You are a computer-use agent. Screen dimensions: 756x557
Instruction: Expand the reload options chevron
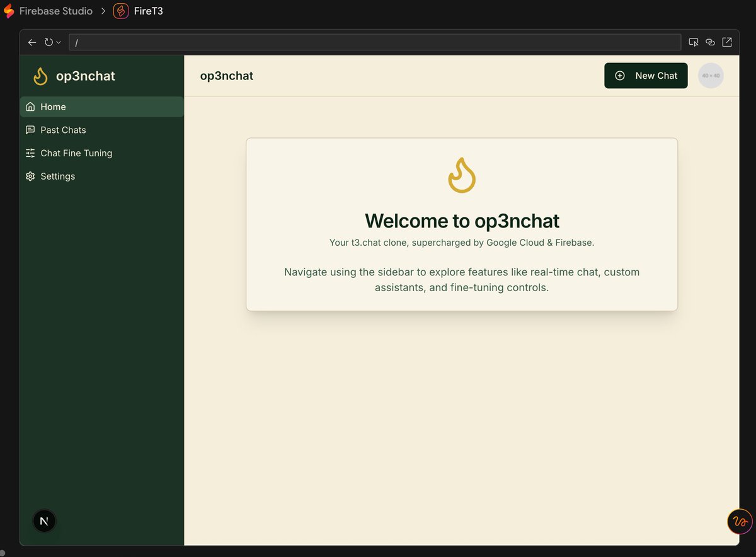[59, 42]
